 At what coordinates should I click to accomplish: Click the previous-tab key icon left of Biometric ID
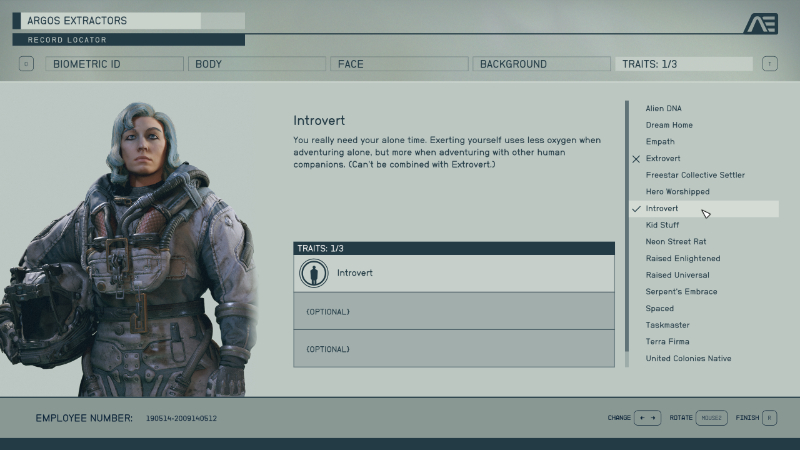(x=27, y=64)
